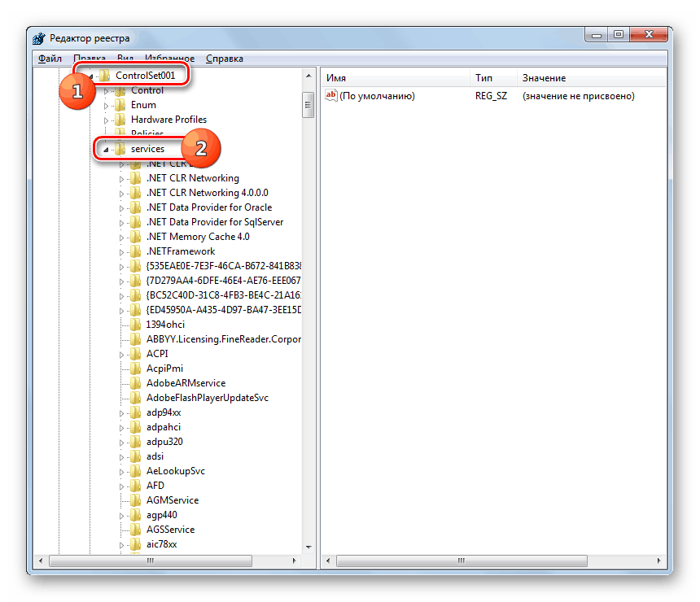The image size is (700, 602).
Task: Open the Вид menu
Action: pos(125,58)
